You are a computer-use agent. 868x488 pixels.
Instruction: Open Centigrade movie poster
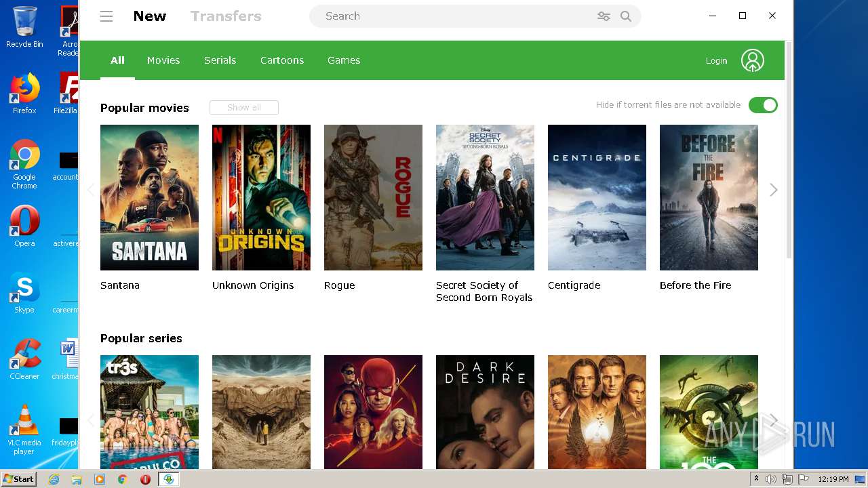[x=597, y=197]
